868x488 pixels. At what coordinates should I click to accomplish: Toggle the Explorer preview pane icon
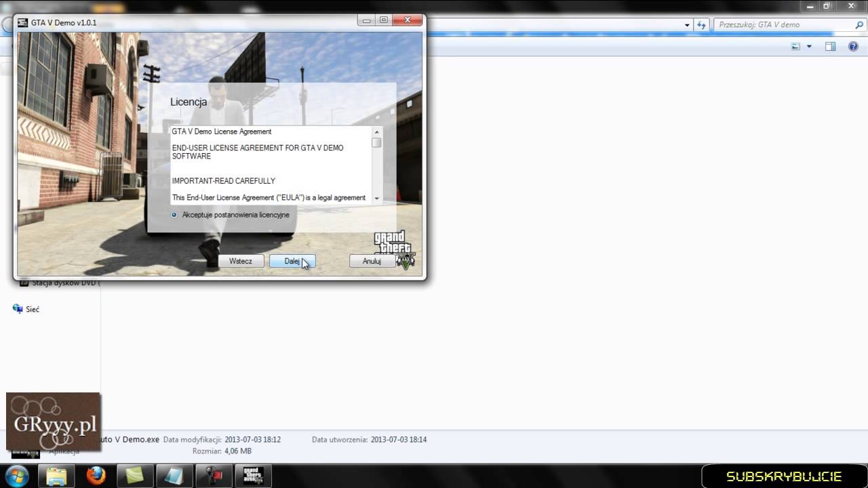pyautogui.click(x=830, y=47)
